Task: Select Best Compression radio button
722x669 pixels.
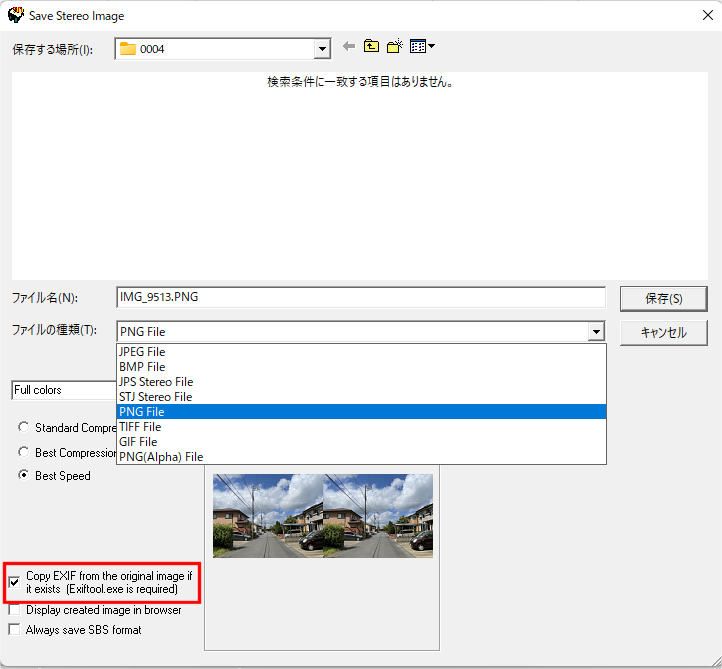Action: (x=23, y=452)
